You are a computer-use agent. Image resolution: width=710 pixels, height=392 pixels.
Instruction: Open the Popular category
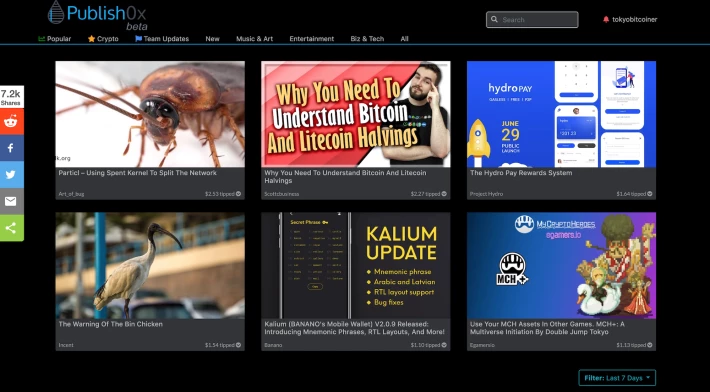(x=55, y=39)
